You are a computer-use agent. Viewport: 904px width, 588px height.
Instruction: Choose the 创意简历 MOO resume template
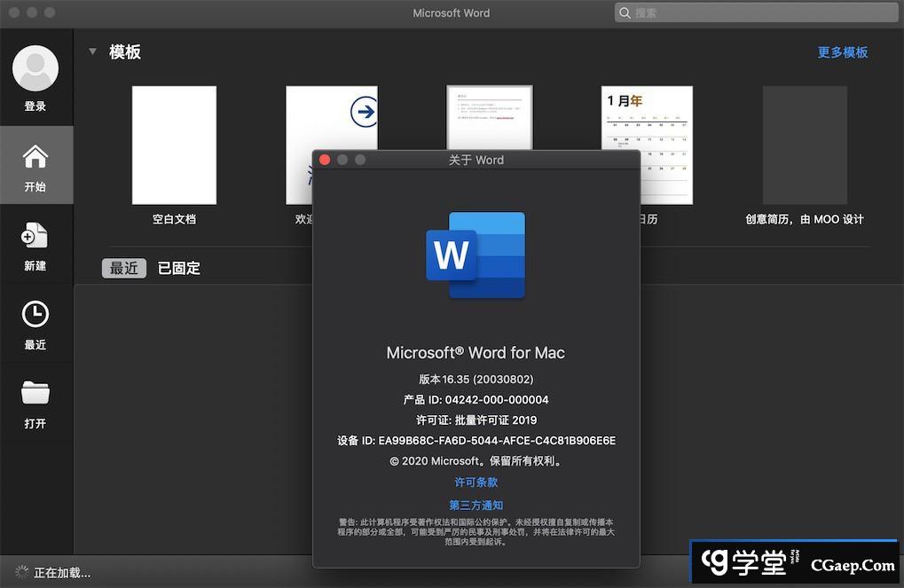tap(804, 145)
